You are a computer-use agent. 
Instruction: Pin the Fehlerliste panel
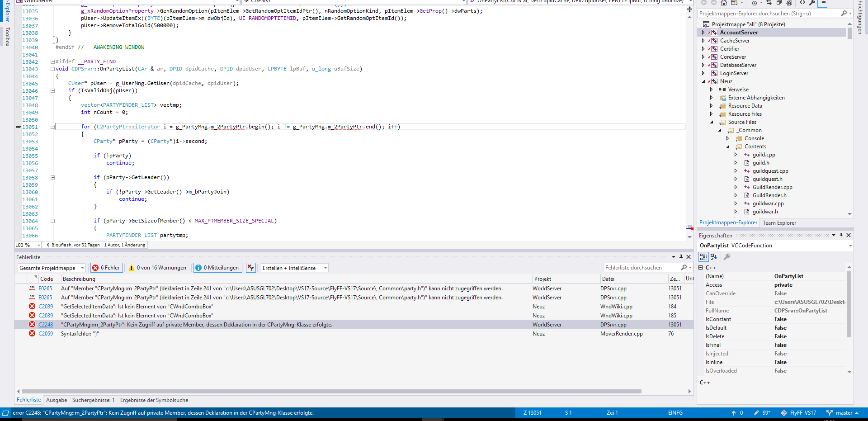point(681,257)
